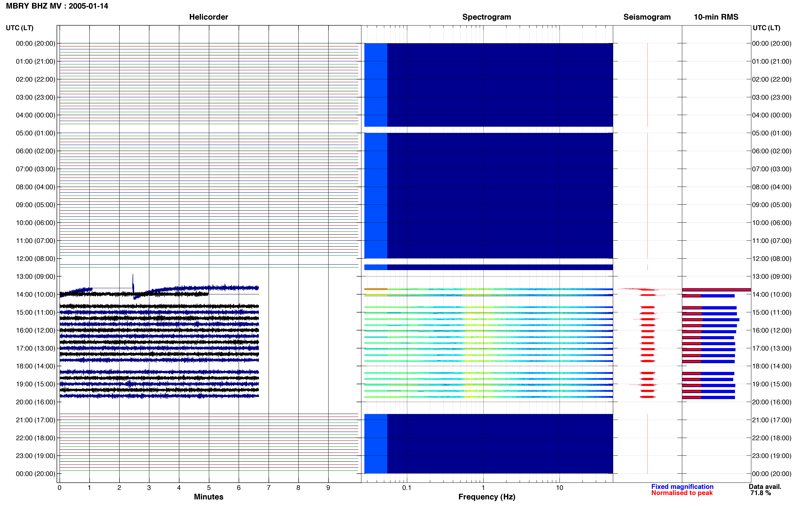Click the narrow spectrogram strip after 12:00
812x508 pixels.
pos(489,268)
